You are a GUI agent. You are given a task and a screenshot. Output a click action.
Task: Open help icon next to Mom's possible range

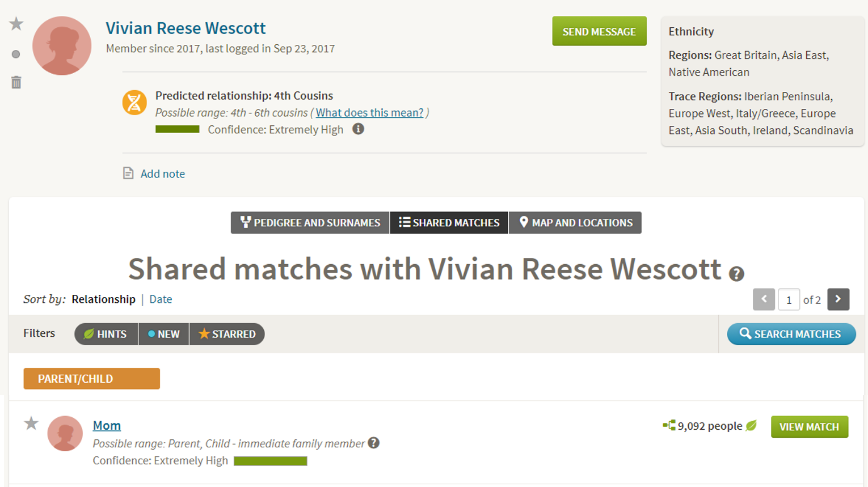[x=373, y=443]
